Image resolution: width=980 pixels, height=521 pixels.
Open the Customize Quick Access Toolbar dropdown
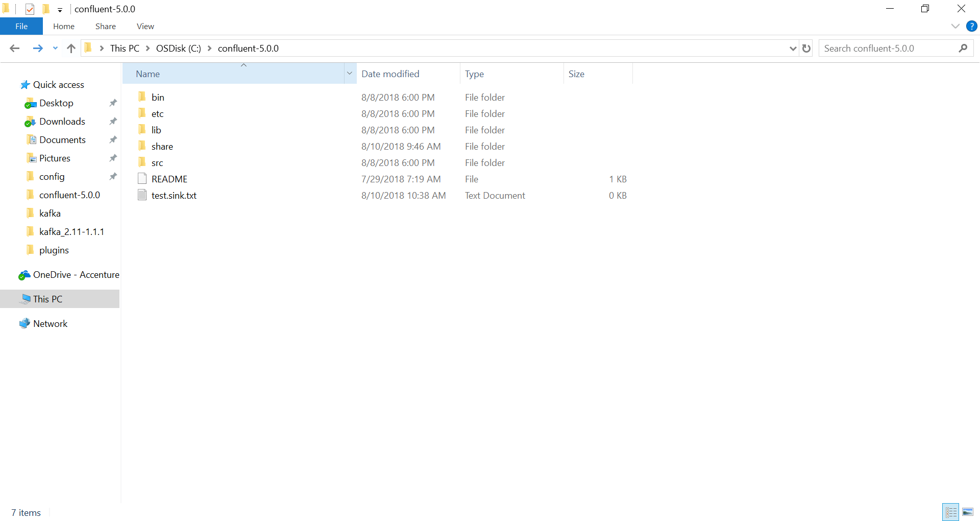tap(60, 10)
